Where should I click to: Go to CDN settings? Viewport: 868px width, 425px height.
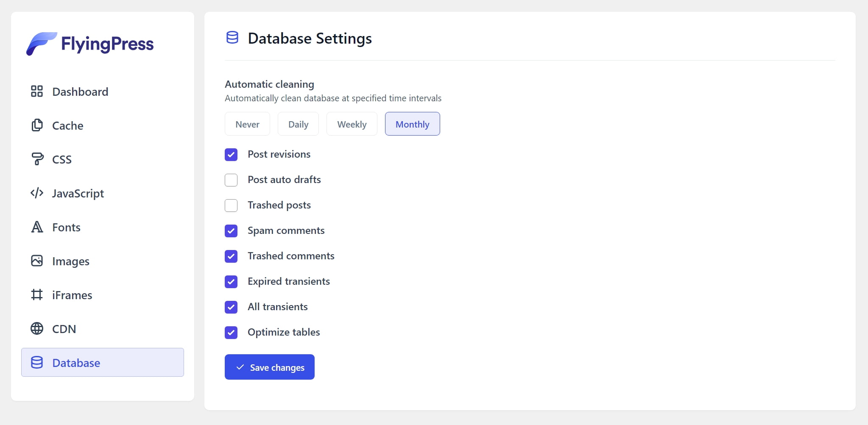(103, 329)
